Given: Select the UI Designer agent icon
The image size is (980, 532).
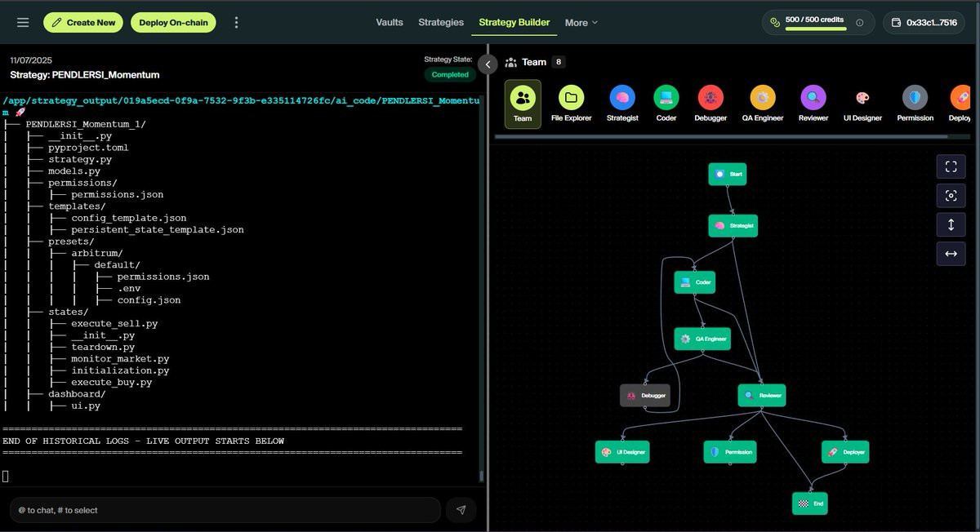Looking at the screenshot, I should 862,98.
